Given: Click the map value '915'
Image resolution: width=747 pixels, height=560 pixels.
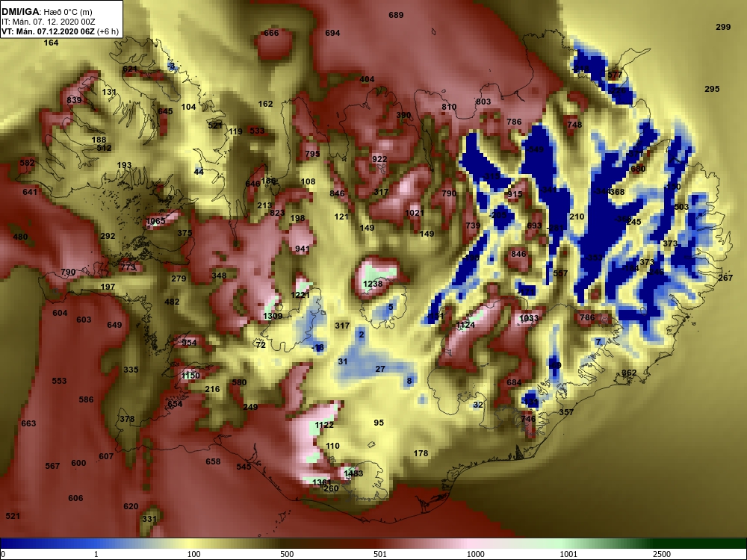Looking at the screenshot, I should pos(515,194).
